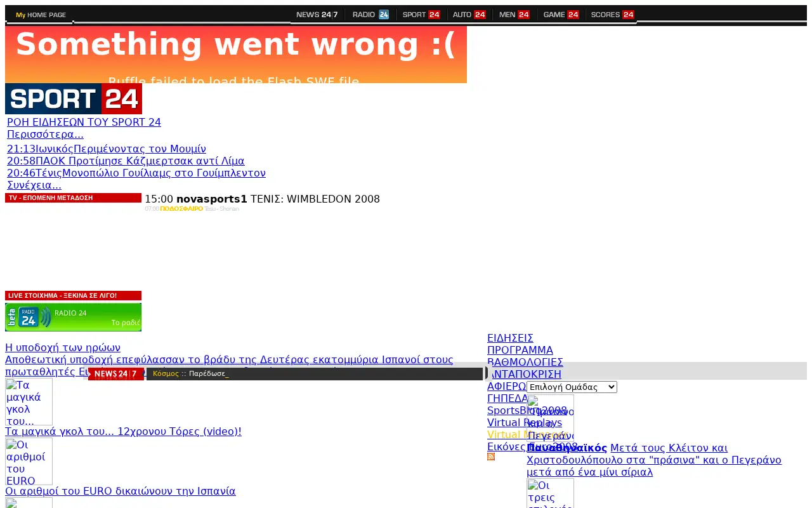Open the Virtual Replays menu item
The width and height of the screenshot is (812, 508).
tap(525, 422)
